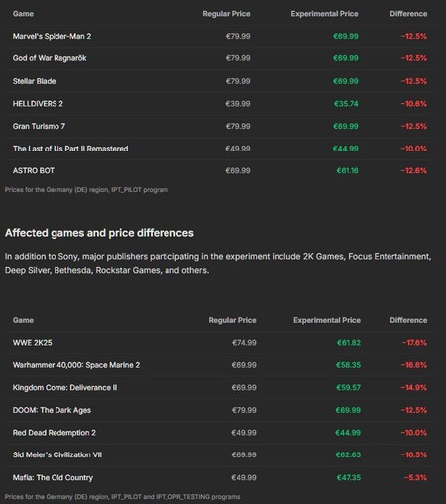Screen dimensions: 446x504
Task: Click Warhammer 40,000: Space Marine 2
Action: [x=76, y=365]
